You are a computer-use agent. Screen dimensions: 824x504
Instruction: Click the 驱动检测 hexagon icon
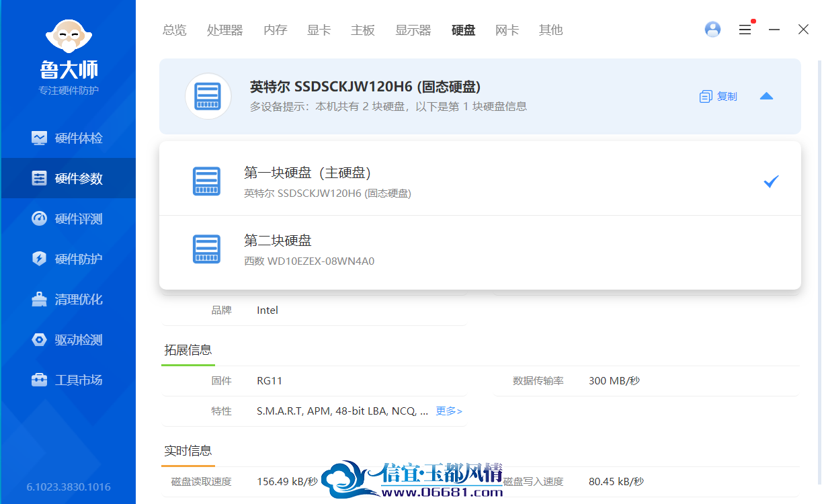[x=40, y=340]
